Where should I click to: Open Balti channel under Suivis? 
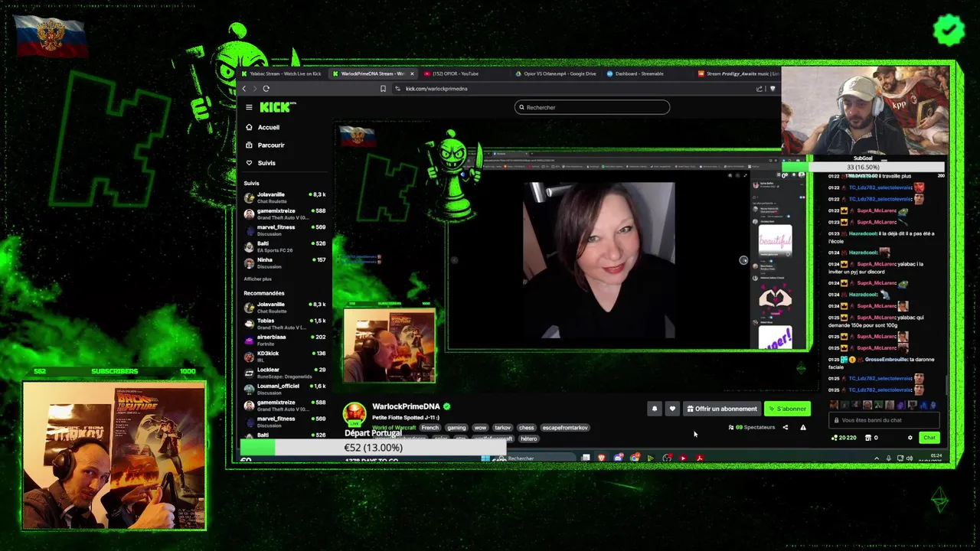click(x=285, y=246)
